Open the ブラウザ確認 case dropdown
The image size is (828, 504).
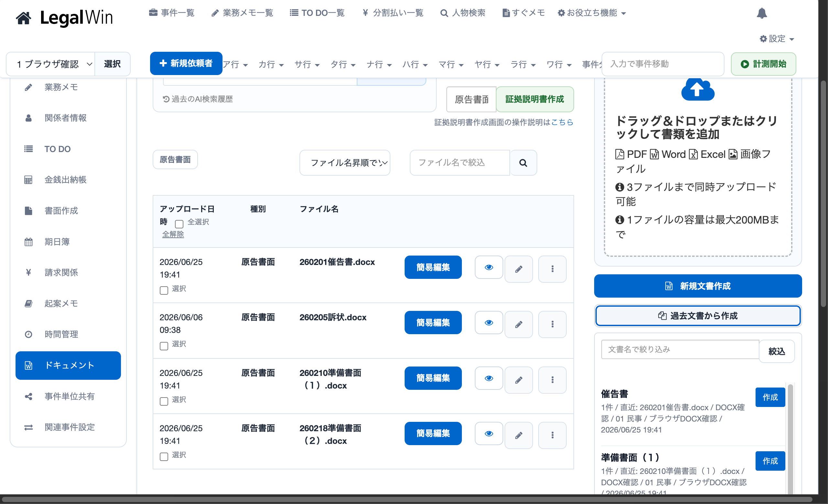(51, 64)
